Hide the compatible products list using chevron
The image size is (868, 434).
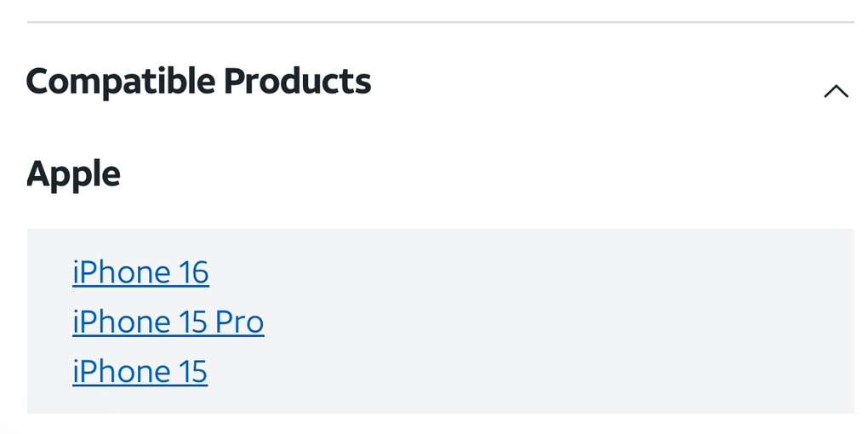pos(836,91)
